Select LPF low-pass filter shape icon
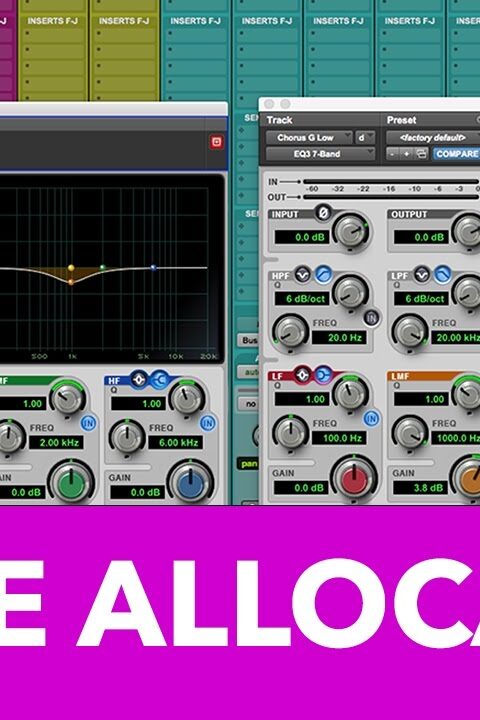Screen dimensions: 480x720 443,275
